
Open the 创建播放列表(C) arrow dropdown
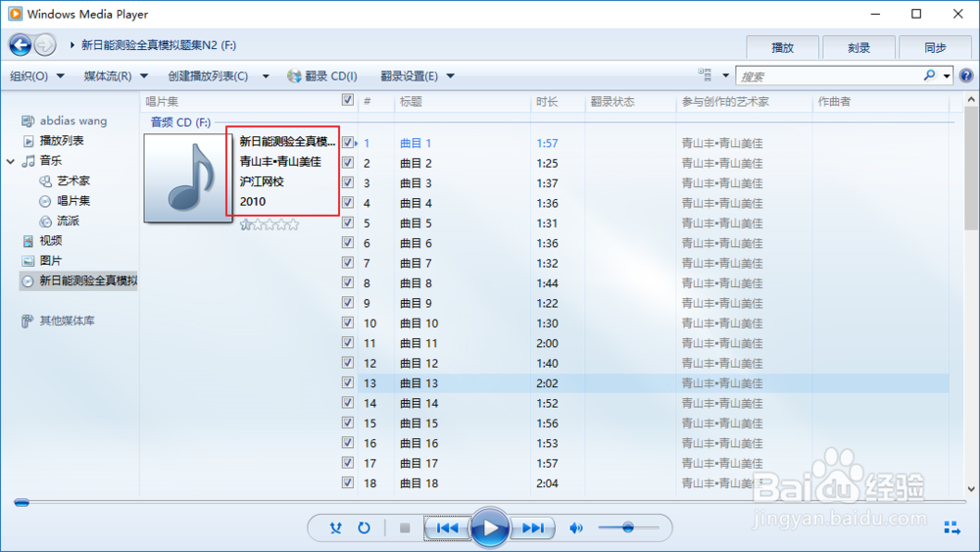pyautogui.click(x=266, y=76)
